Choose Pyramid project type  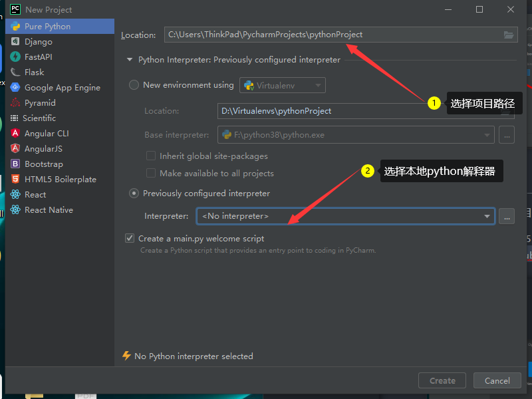click(60, 103)
